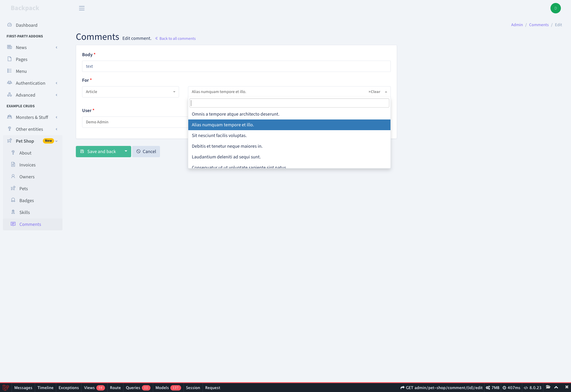Select the option Sit nesciunt facilis voluptas
Image resolution: width=571 pixels, height=392 pixels.
click(x=219, y=135)
